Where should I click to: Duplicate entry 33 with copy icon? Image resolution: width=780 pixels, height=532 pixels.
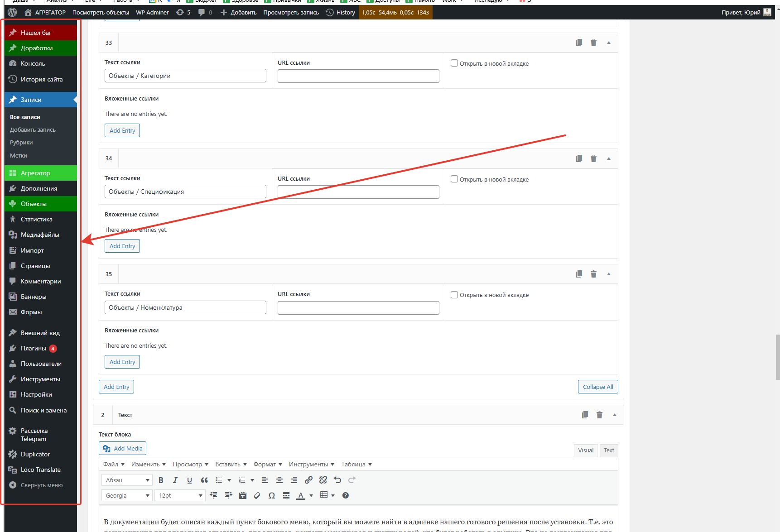coord(579,43)
